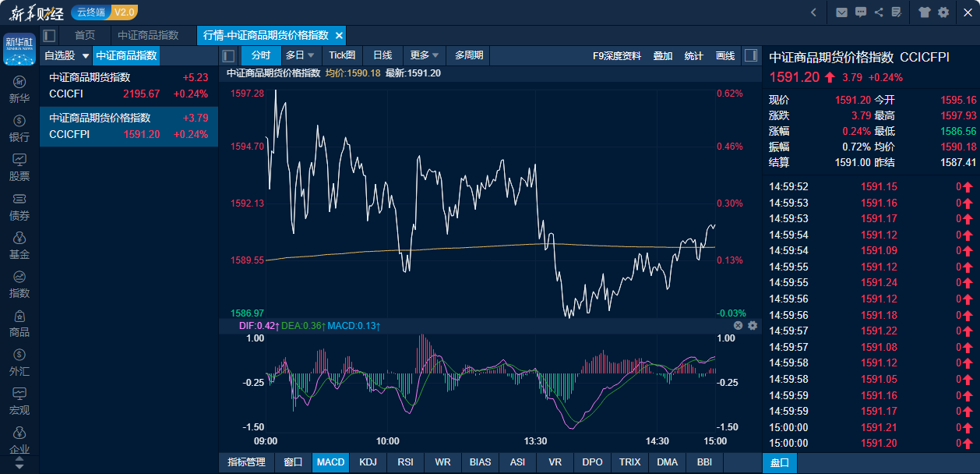The width and height of the screenshot is (980, 474).
Task: Click the 指标管理 button
Action: click(x=246, y=462)
